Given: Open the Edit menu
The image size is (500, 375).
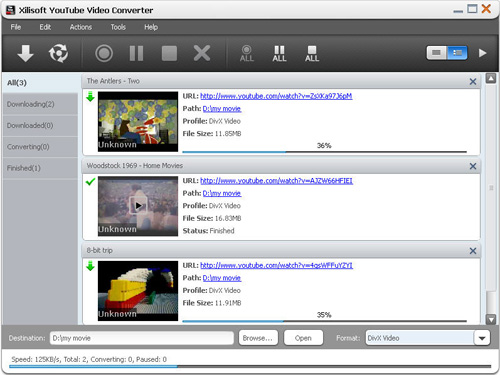Looking at the screenshot, I should 45,27.
